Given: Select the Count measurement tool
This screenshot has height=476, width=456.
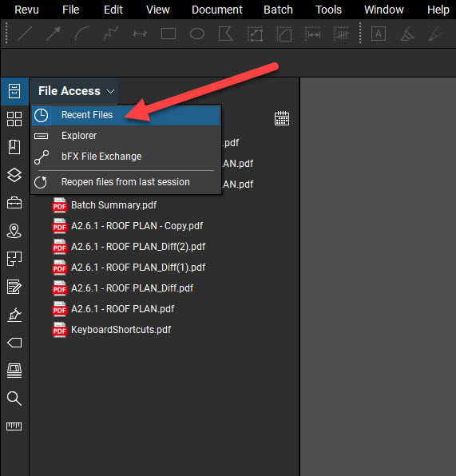Looking at the screenshot, I should point(341,34).
